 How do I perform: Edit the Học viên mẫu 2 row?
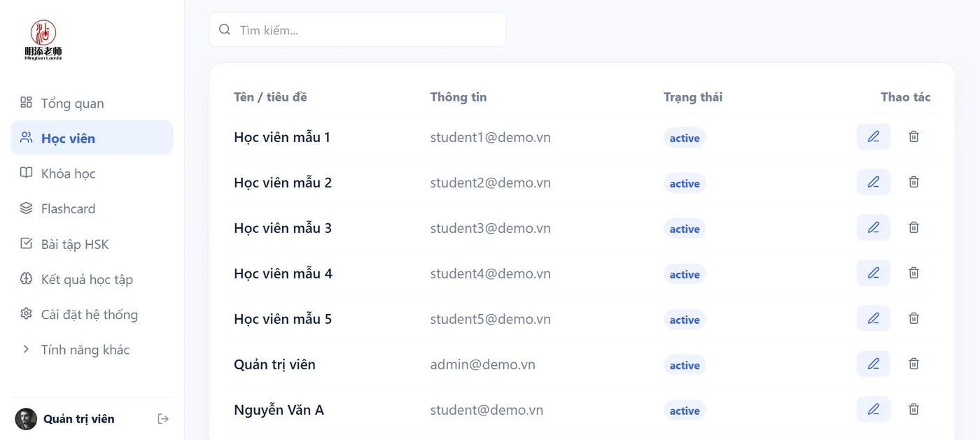pyautogui.click(x=874, y=182)
